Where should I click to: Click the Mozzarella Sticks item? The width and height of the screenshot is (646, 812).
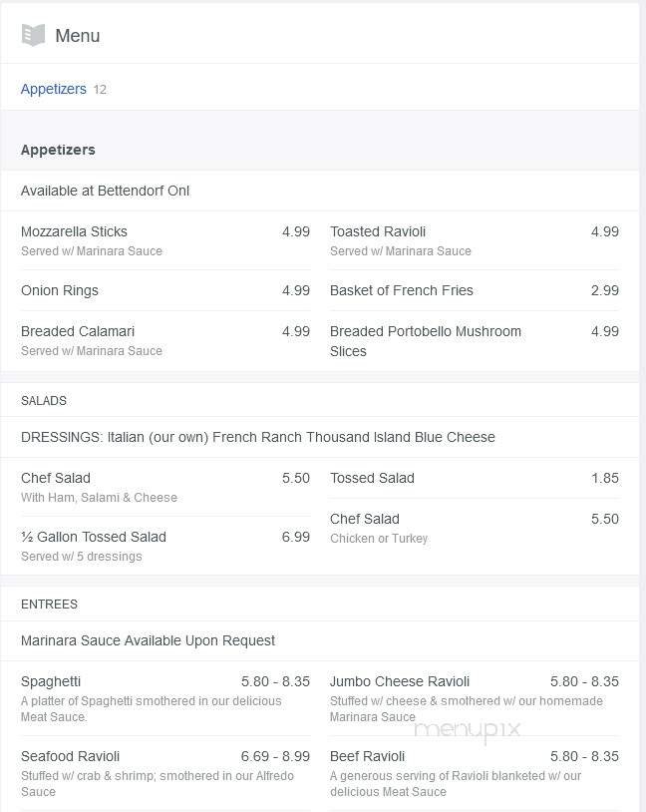click(x=74, y=231)
